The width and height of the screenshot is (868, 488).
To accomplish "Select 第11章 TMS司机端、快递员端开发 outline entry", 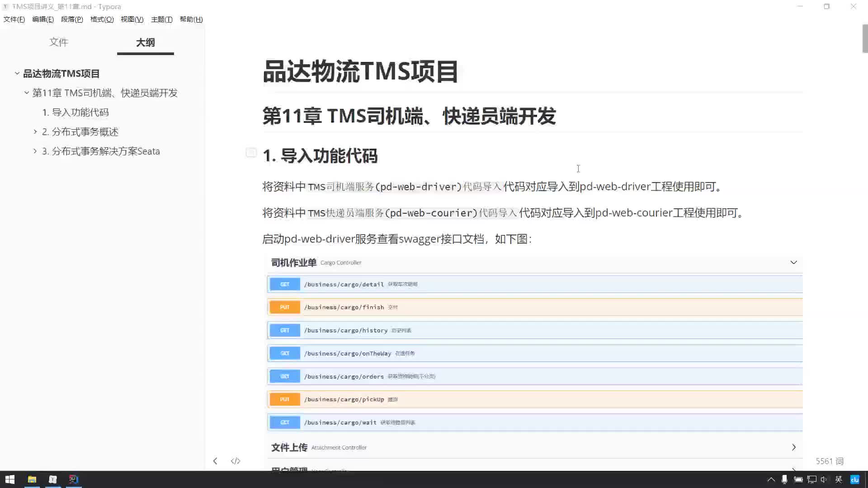I will coord(105,93).
